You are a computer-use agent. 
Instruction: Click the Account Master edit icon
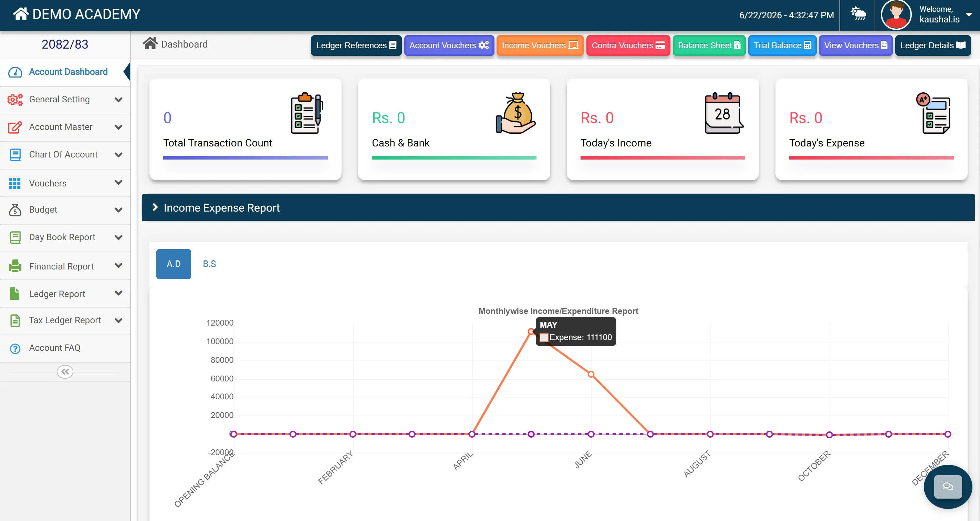click(x=15, y=127)
